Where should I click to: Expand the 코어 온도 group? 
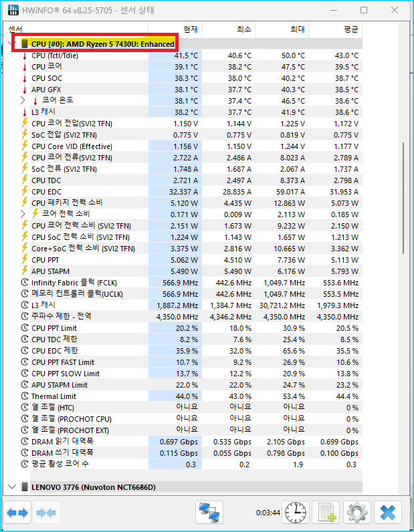point(23,101)
